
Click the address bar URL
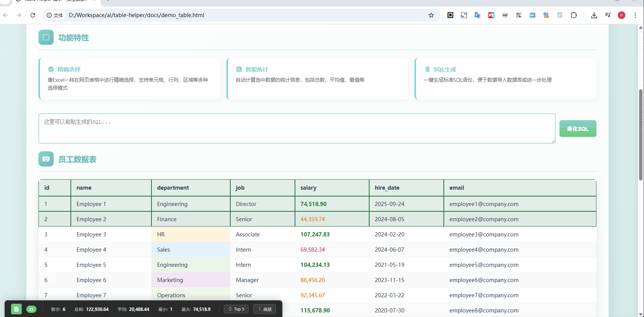pyautogui.click(x=136, y=15)
